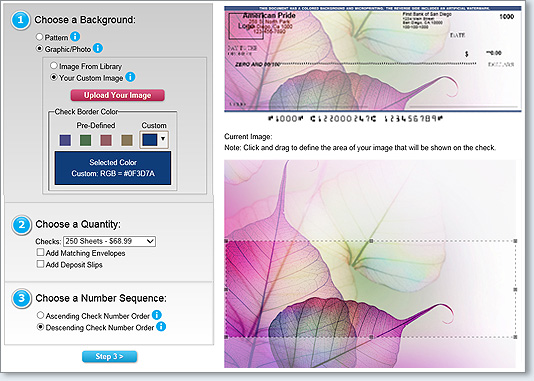Choose the purple pre-defined border swatch

pos(65,140)
